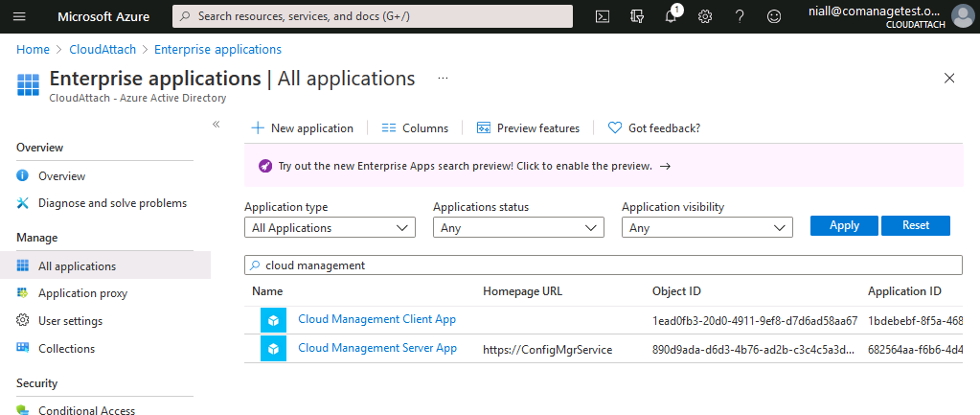
Task: Click the Overview info icon in sidebar
Action: [22, 175]
